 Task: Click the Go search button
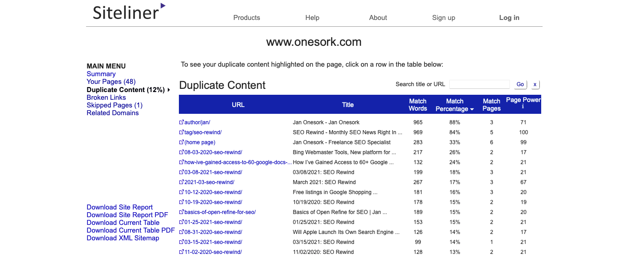(520, 84)
